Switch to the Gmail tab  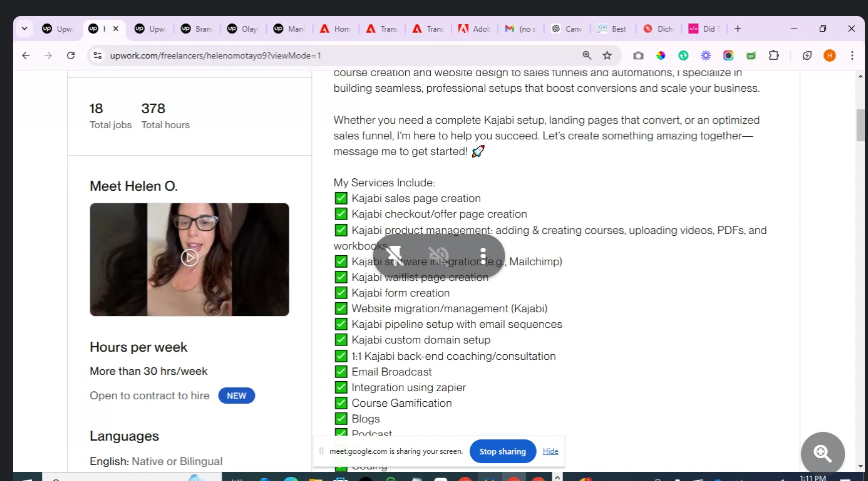520,29
